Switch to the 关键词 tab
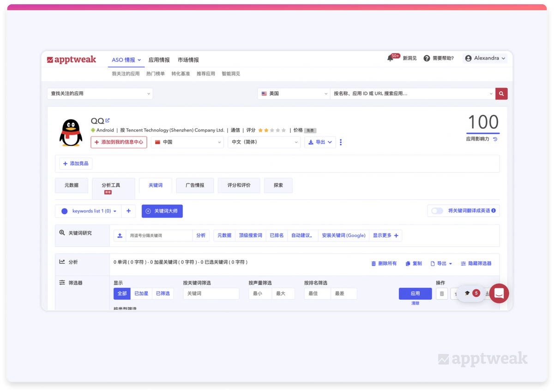554x392 pixels. (x=156, y=185)
